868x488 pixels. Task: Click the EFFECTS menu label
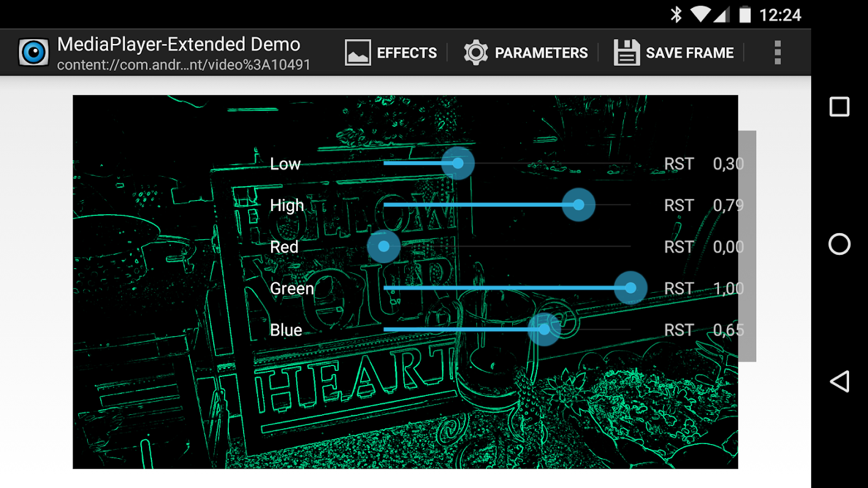[x=407, y=53]
